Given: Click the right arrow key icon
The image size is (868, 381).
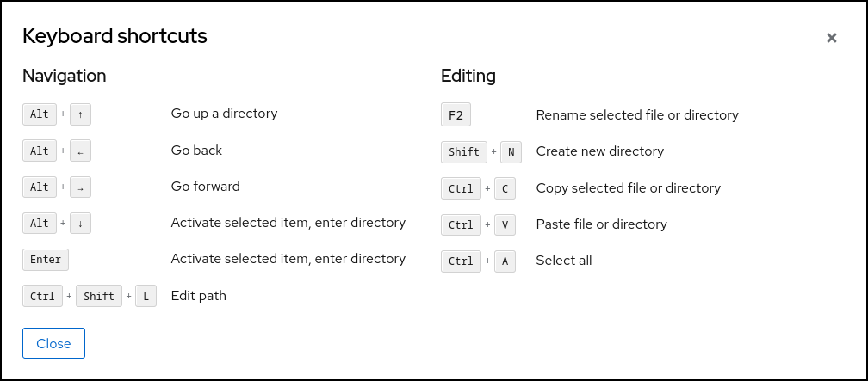Looking at the screenshot, I should pyautogui.click(x=80, y=187).
